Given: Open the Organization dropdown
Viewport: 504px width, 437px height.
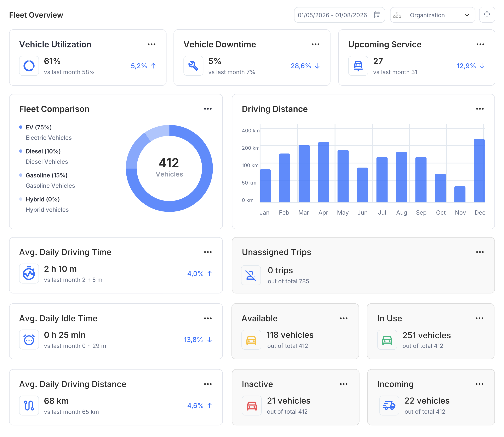Looking at the screenshot, I should [x=433, y=15].
